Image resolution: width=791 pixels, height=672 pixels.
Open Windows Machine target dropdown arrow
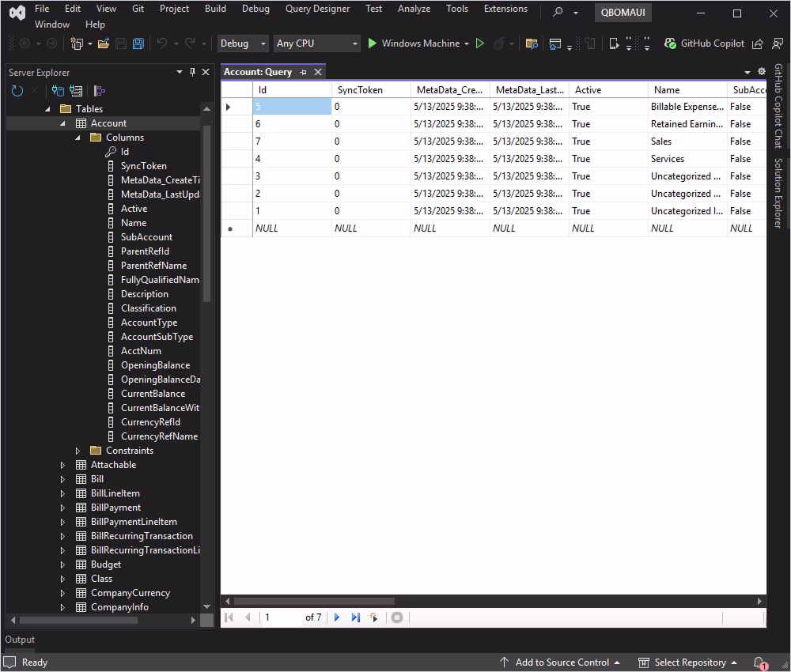click(467, 43)
